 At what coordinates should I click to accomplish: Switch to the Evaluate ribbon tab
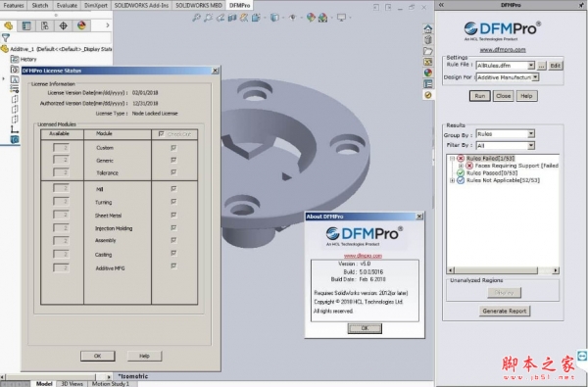pos(67,5)
